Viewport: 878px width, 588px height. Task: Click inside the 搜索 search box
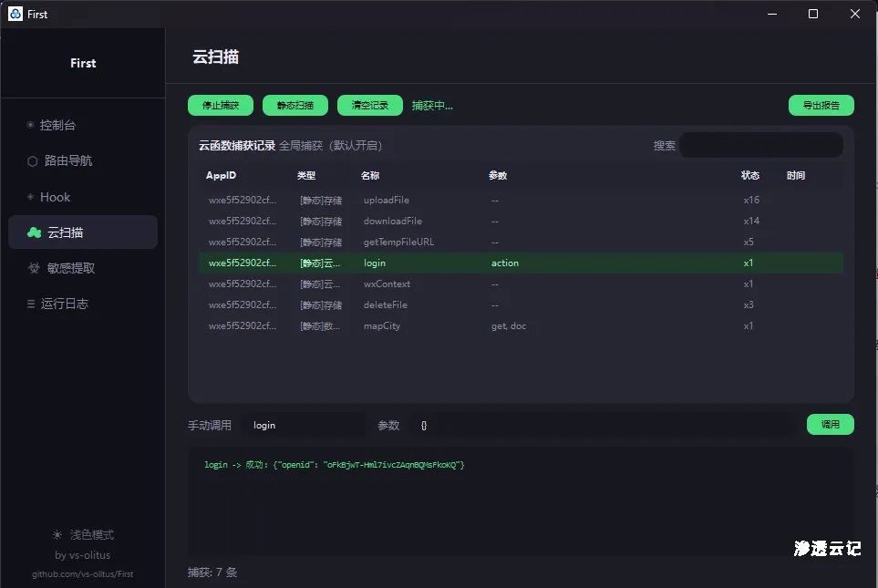761,144
